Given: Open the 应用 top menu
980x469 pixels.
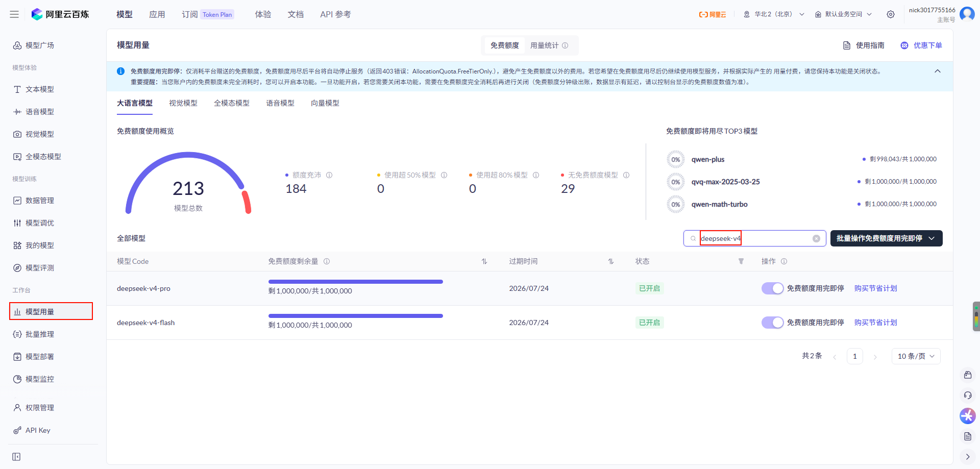Looking at the screenshot, I should point(157,14).
